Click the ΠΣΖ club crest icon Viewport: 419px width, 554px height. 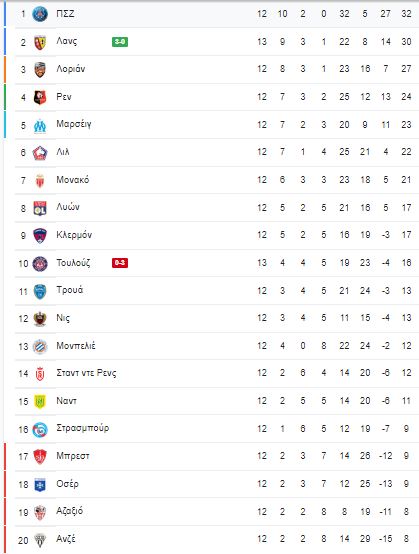40,14
